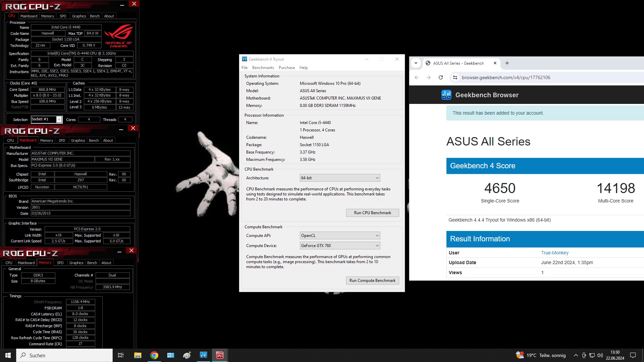Open the notification center icon
Screen dimensions: 644x362
coord(633,355)
